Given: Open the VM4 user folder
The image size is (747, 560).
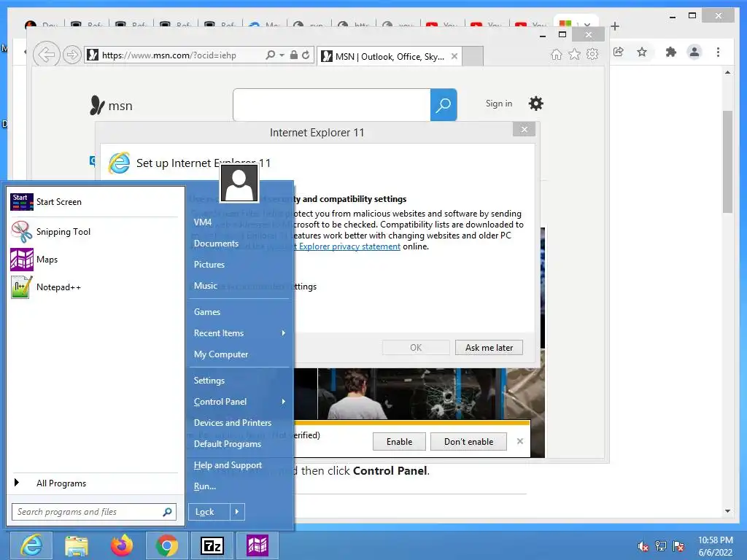Looking at the screenshot, I should point(203,222).
